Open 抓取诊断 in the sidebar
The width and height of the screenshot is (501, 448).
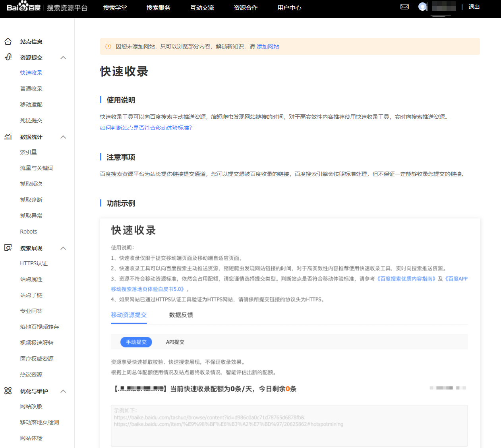31,200
